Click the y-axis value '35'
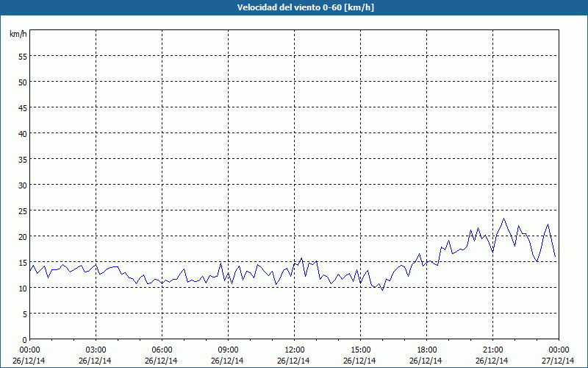Screen dimensions: 588x368 click(23, 159)
